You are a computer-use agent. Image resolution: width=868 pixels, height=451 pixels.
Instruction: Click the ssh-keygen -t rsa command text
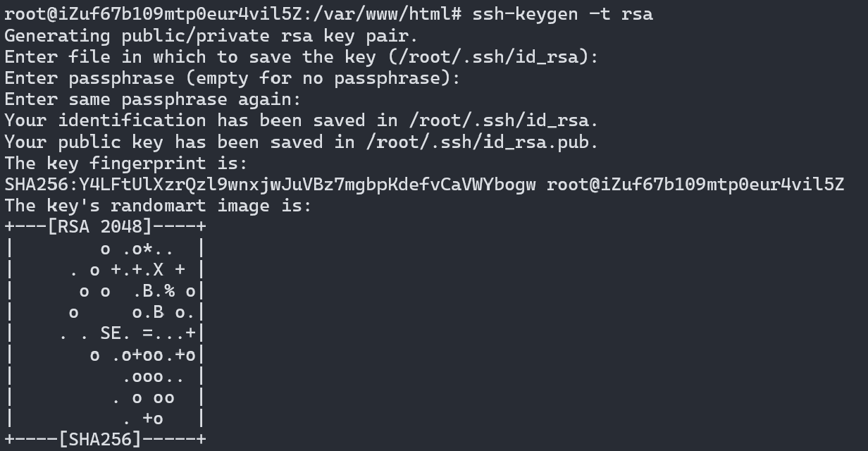coord(563,14)
